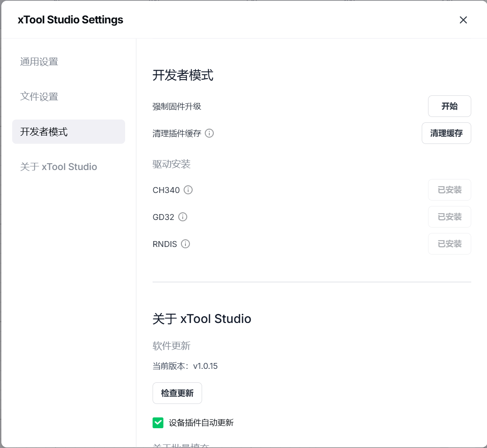This screenshot has width=487, height=448.
Task: Switch to 文件设置 in the sidebar
Action: tap(39, 97)
